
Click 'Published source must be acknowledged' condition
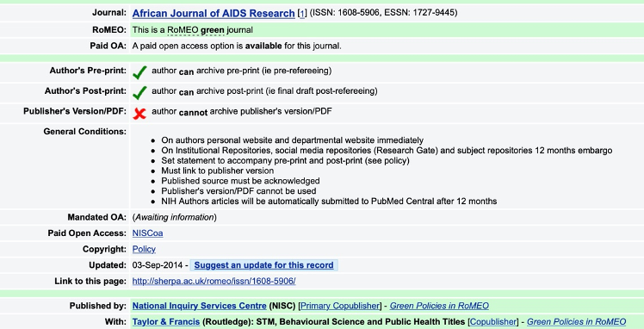point(240,181)
